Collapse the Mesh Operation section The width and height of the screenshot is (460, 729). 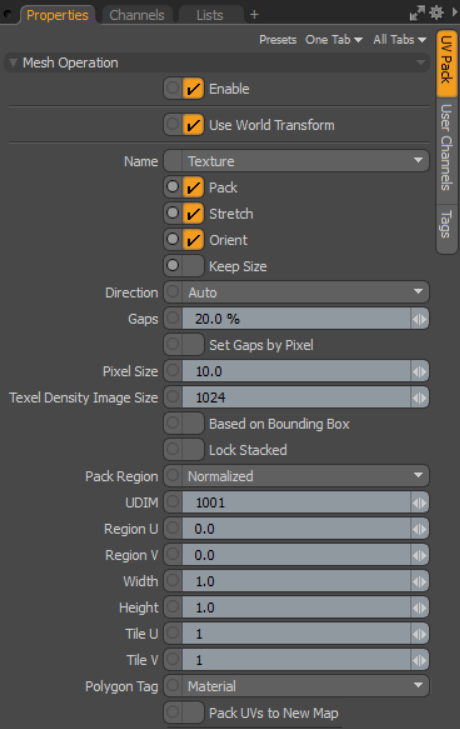[13, 63]
